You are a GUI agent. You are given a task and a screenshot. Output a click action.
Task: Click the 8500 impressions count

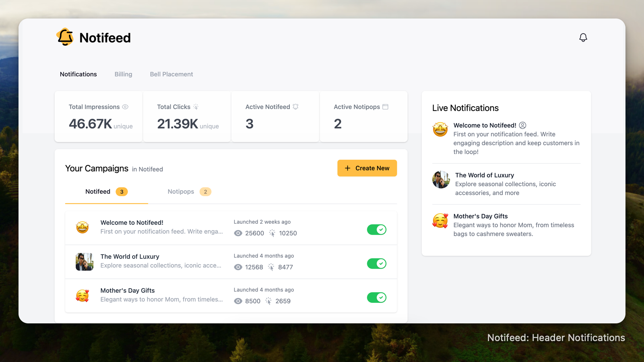coord(253,301)
